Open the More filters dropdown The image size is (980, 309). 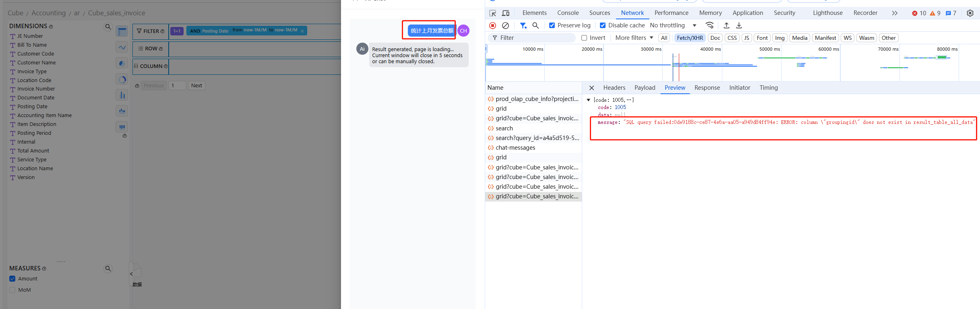point(634,38)
